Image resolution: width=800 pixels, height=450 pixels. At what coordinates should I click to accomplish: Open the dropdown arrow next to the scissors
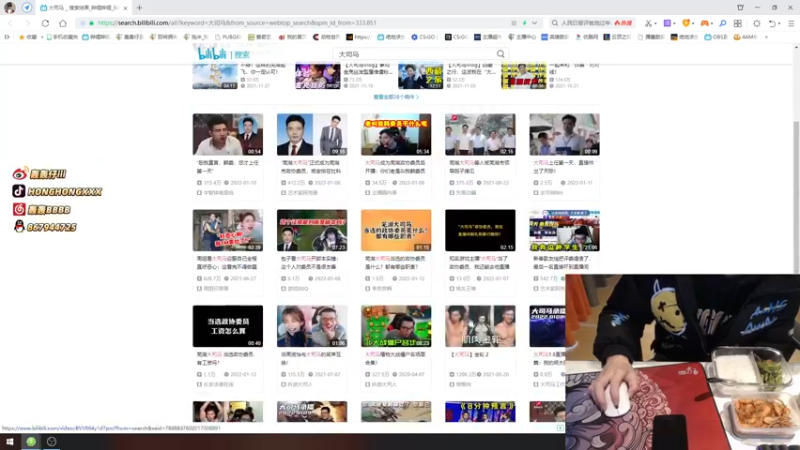[x=655, y=23]
